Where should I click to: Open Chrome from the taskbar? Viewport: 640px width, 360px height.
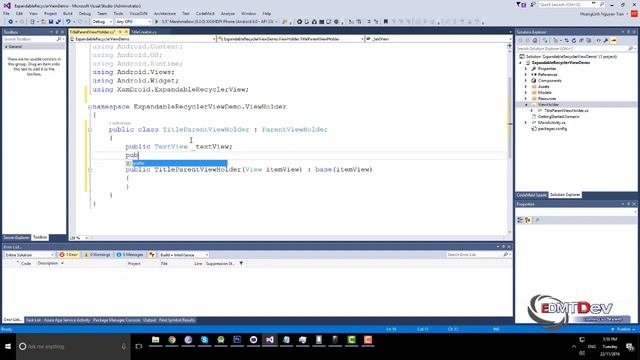point(172,340)
